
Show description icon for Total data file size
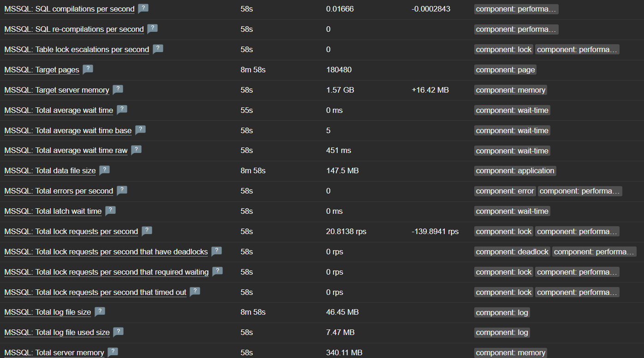point(105,170)
